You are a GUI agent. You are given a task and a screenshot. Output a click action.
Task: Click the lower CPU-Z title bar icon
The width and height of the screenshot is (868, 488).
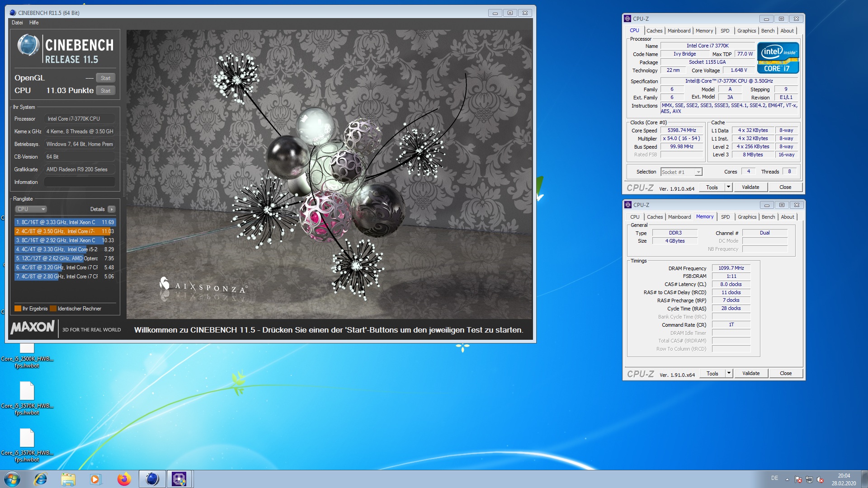[628, 205]
